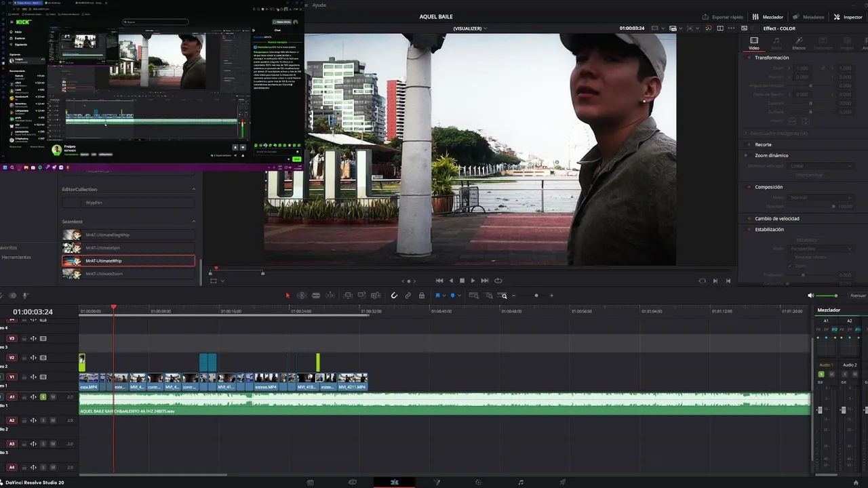
Task: Toggle the Inspector panel
Action: (x=848, y=17)
